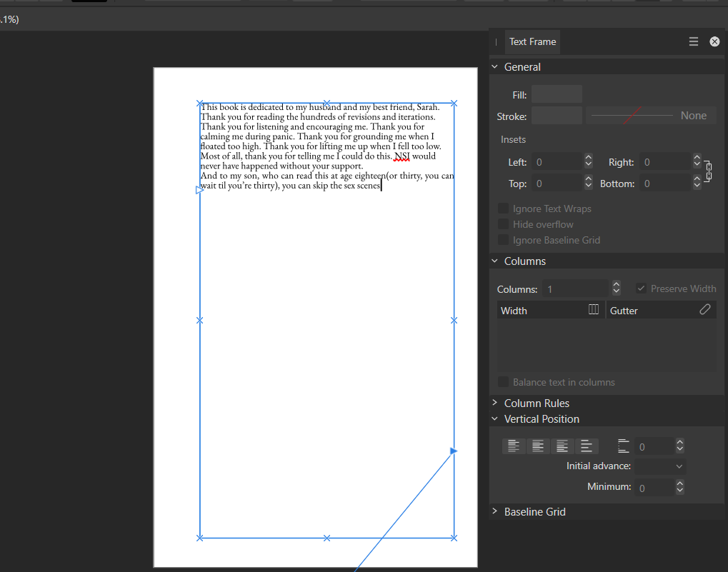Check Balance text in columns

pyautogui.click(x=503, y=382)
